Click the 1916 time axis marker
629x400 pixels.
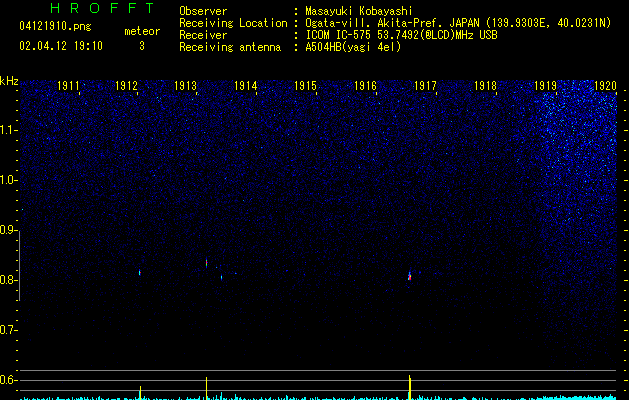point(365,86)
